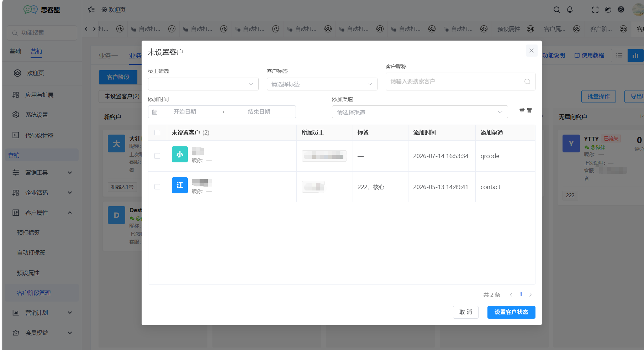
Task: Click the 欢迎页 sidebar icon
Action: tap(17, 73)
